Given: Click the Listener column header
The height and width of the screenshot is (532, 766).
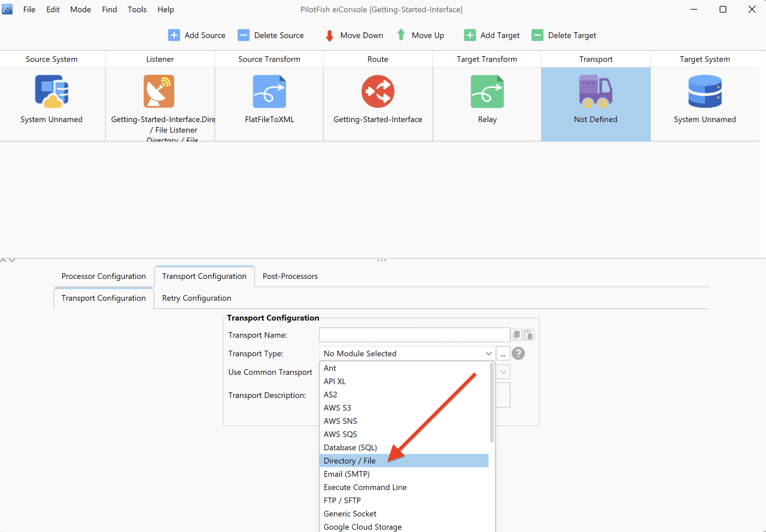Looking at the screenshot, I should [160, 59].
